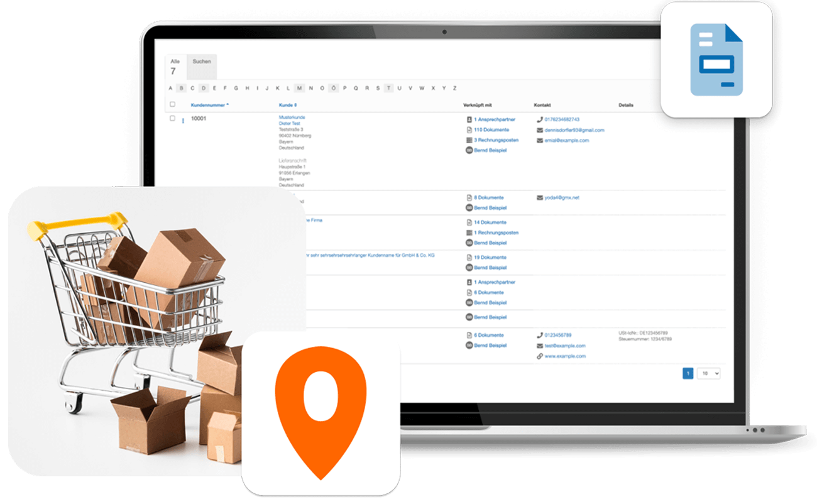The image size is (817, 504).
Task: Go to page 1 in the pagination
Action: pyautogui.click(x=688, y=373)
